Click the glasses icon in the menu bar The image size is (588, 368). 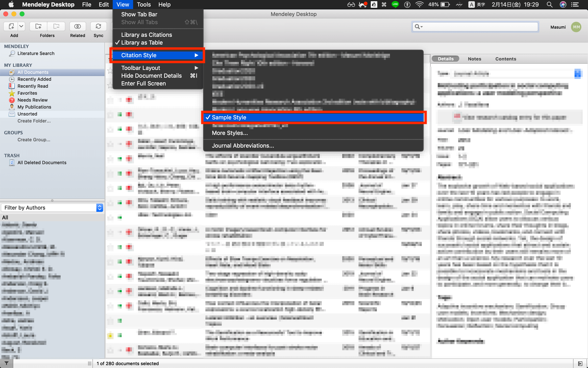point(351,4)
